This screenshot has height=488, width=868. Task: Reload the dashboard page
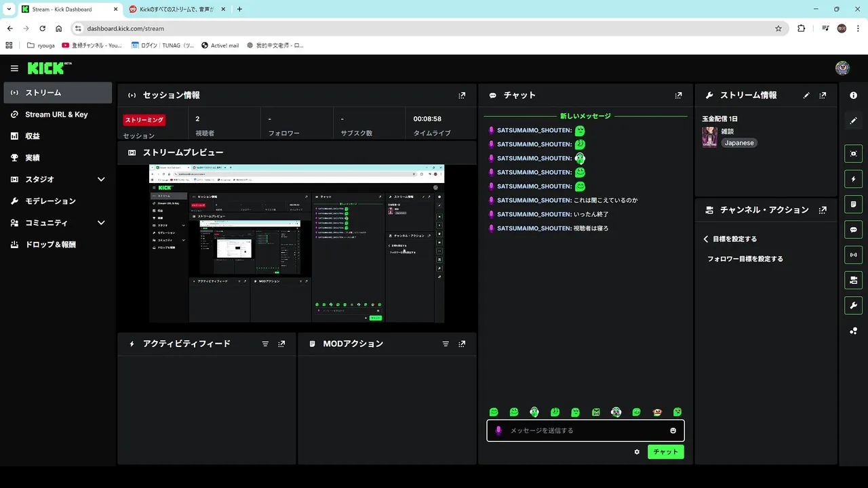tap(42, 28)
